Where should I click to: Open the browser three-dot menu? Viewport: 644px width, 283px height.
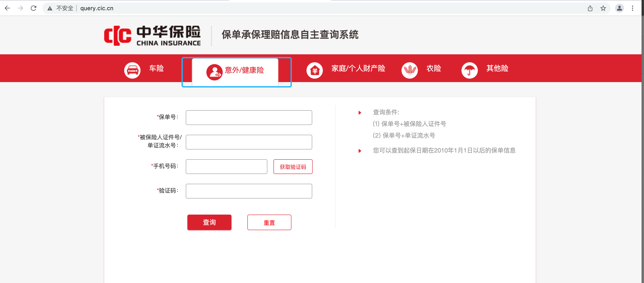[x=633, y=8]
